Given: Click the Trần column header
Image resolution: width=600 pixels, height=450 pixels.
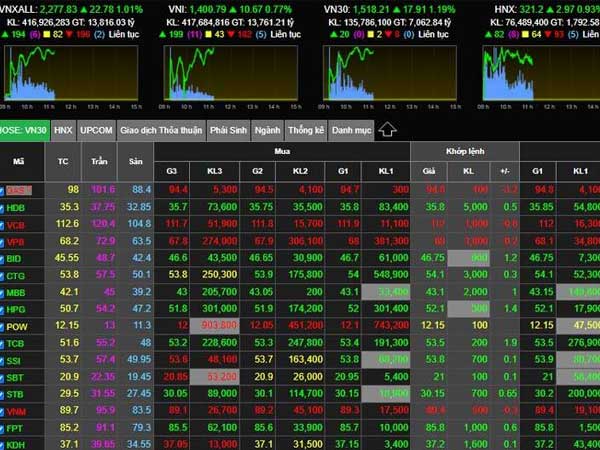Looking at the screenshot, I should [x=102, y=161].
